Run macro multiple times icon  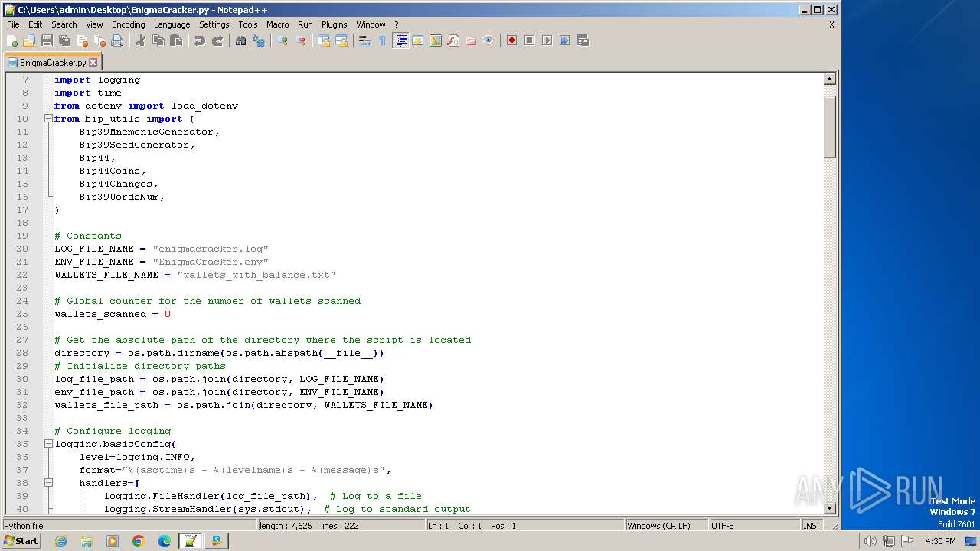(x=564, y=41)
